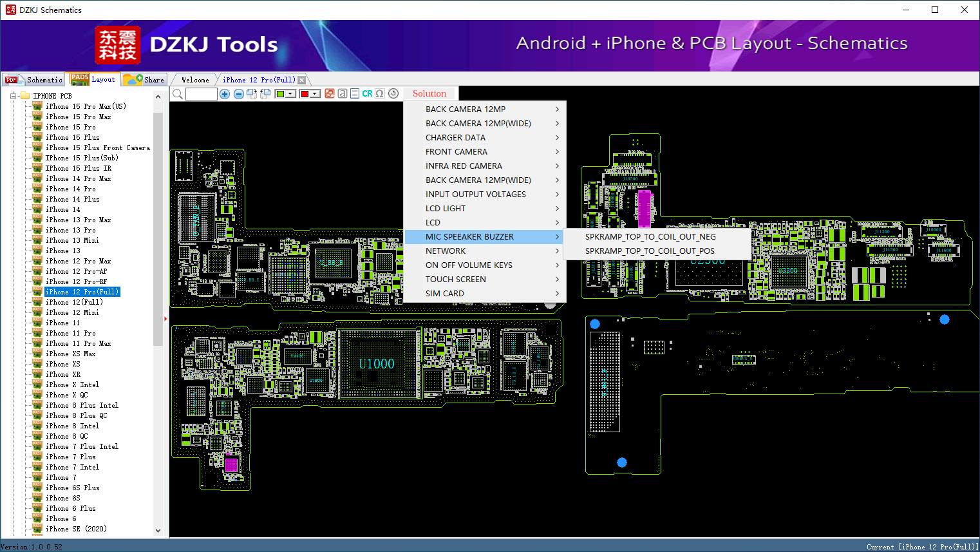Click the PCB icon beside iPhone 14 Pro Max

[37, 178]
